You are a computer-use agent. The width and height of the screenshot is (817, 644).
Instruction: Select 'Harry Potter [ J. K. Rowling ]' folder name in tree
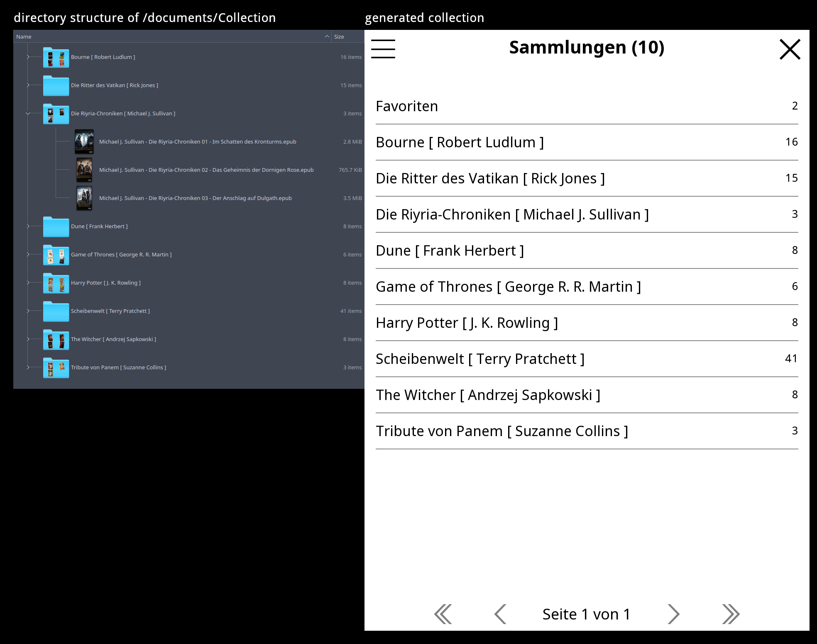[x=106, y=283]
